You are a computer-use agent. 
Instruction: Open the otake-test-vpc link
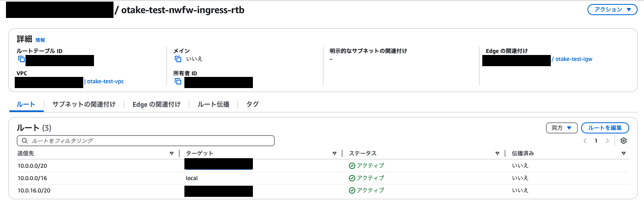[x=106, y=81]
